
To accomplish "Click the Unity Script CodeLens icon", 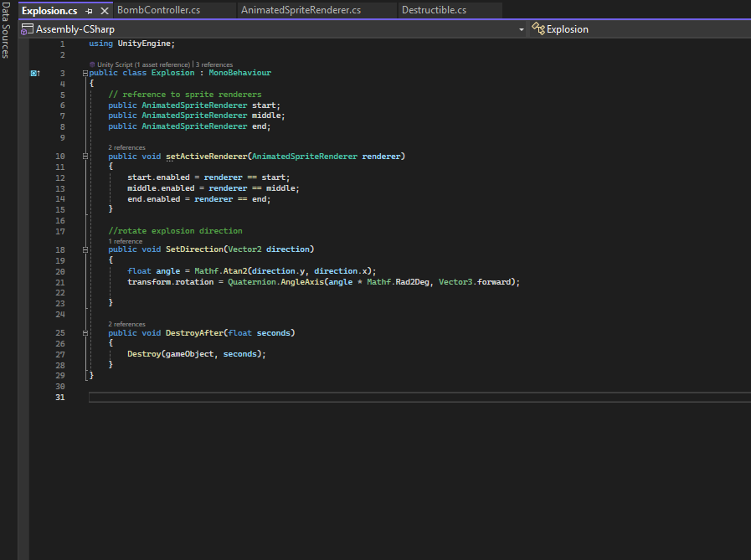I will pos(92,64).
